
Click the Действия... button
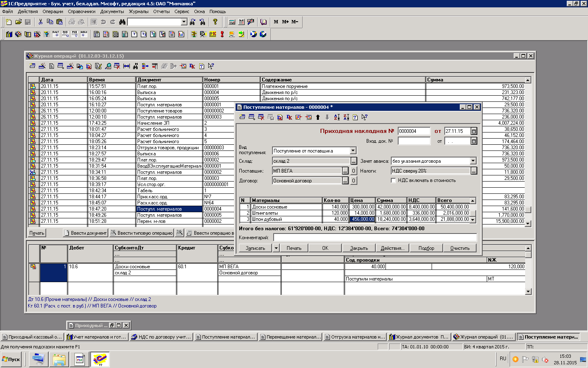click(392, 248)
